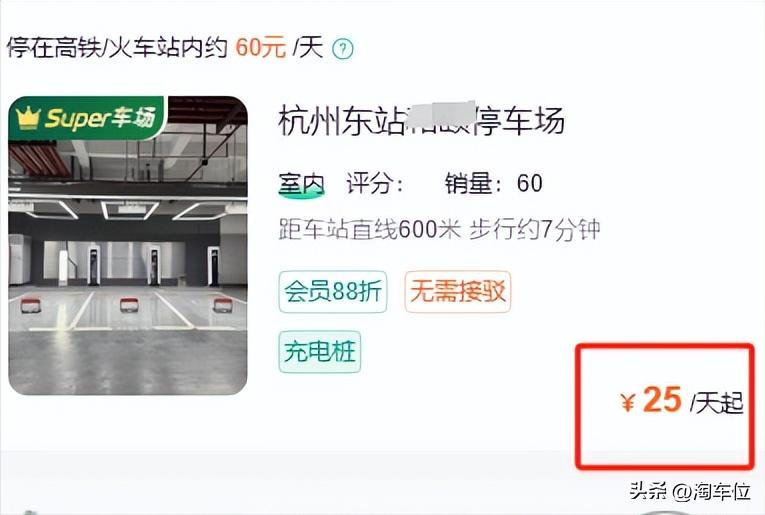Select the 室内 indoor tag
765x515 pixels.
pos(302,184)
